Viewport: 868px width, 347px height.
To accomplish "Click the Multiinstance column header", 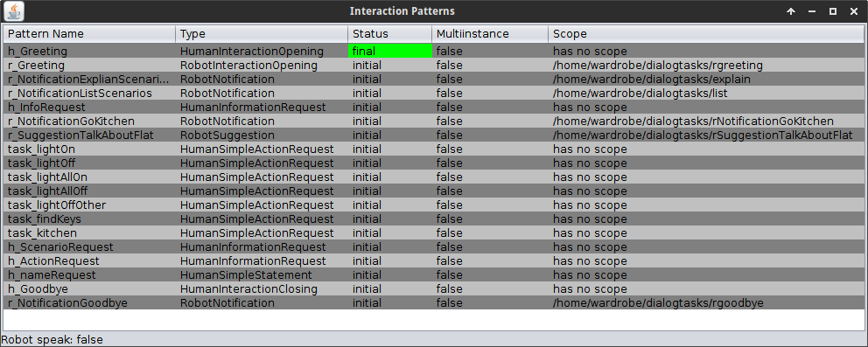I will [x=490, y=34].
